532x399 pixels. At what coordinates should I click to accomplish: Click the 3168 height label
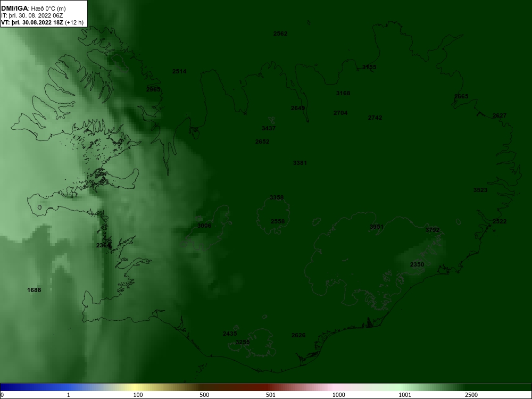pyautogui.click(x=343, y=93)
